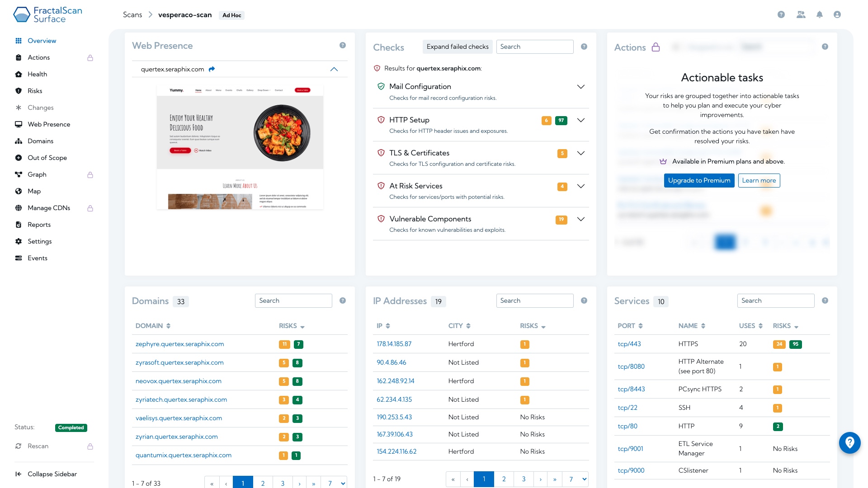Screen dimensions: 868x488
Task: Open neovox.quertex.seraphix.com domain link
Action: point(179,381)
